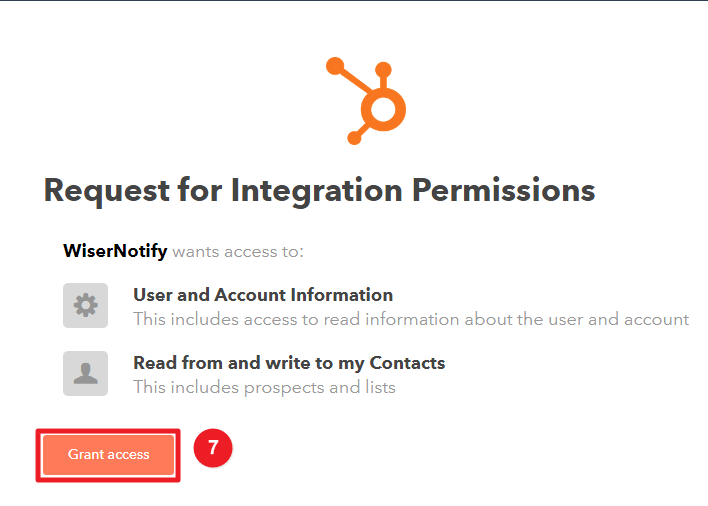Click the top-right node of the HubSpot sprocket
This screenshot has width=708, height=506.
383,70
